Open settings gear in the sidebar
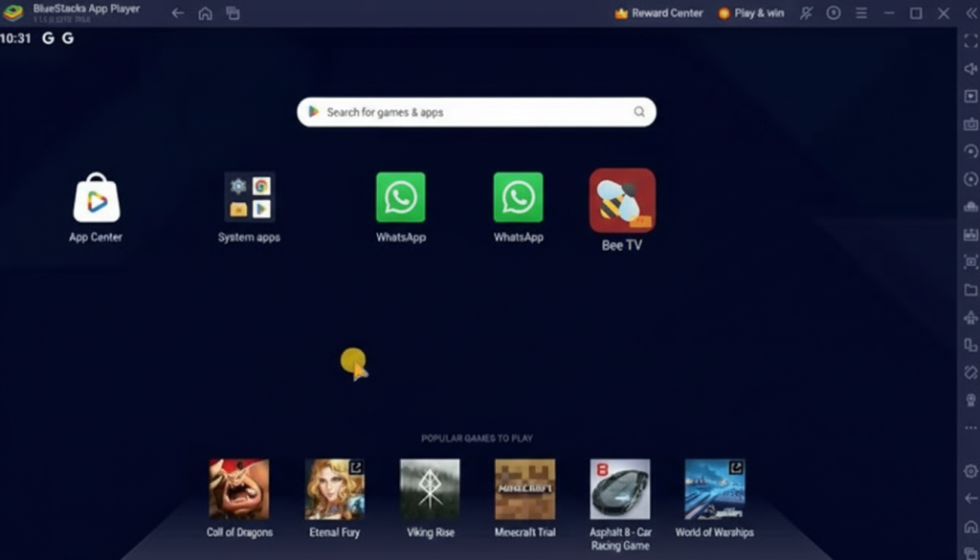Image resolution: width=980 pixels, height=560 pixels. [x=970, y=470]
